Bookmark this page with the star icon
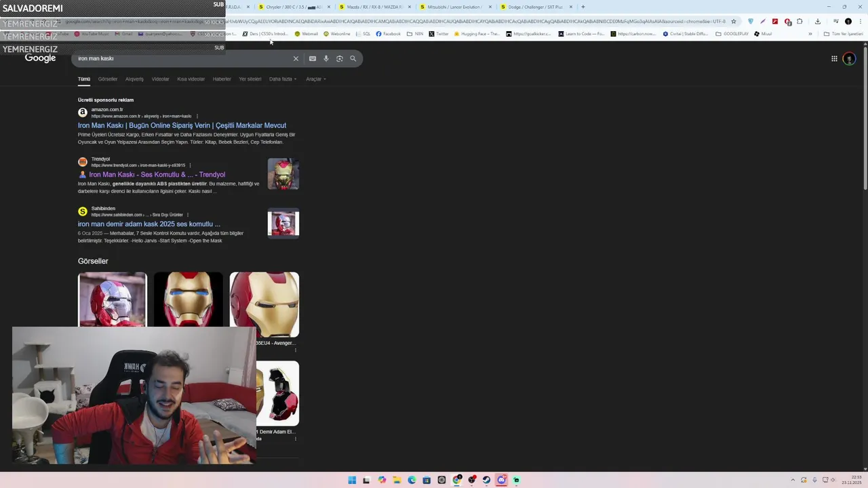The height and width of the screenshot is (488, 868). (733, 21)
